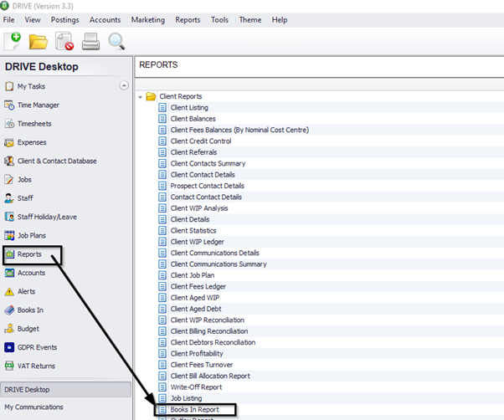
Task: Open Budget sidebar icon
Action: [9, 329]
